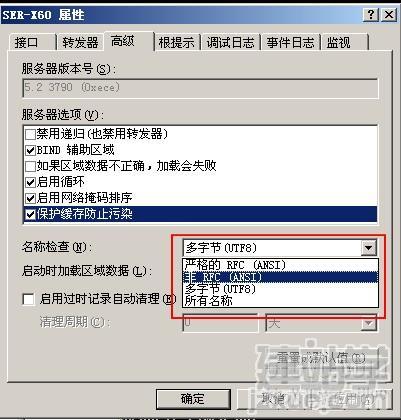This screenshot has width=401, height=420.
Task: Collapse the 名称检查 dropdown arrow
Action: (368, 248)
